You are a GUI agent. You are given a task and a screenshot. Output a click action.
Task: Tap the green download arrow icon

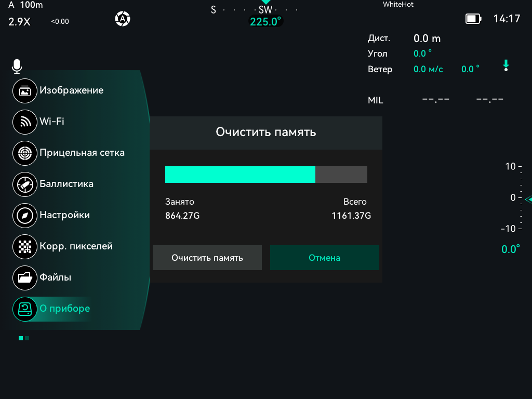point(506,65)
